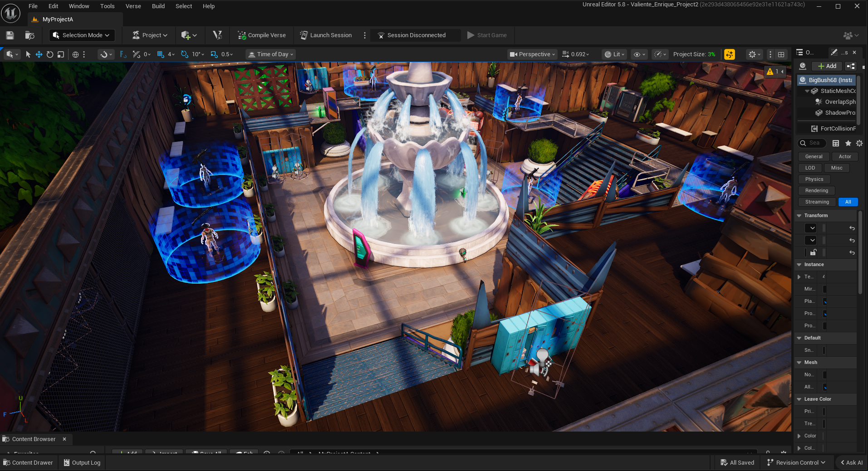868x471 pixels.
Task: Open the camera speed 0.692 dropdown
Action: pyautogui.click(x=576, y=54)
